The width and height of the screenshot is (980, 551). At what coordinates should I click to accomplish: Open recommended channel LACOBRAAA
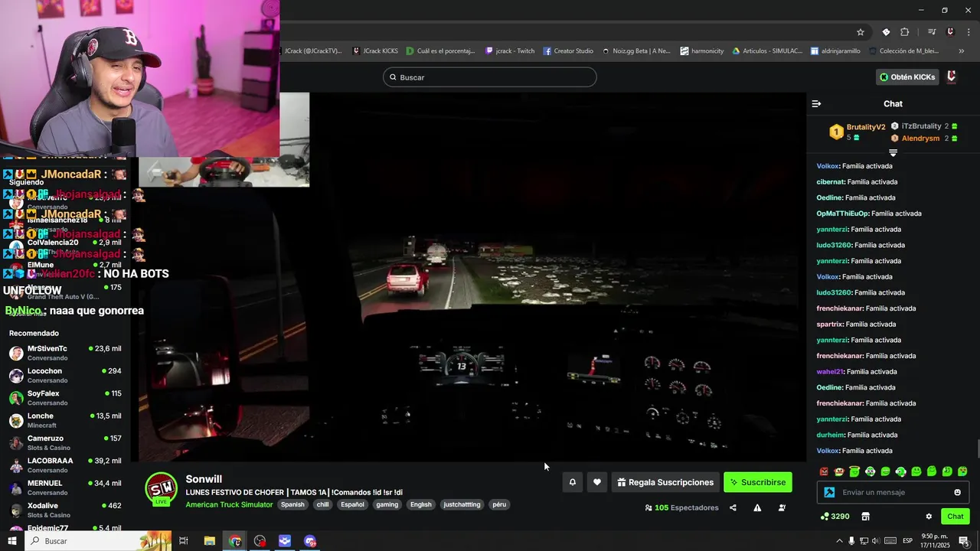(65, 465)
